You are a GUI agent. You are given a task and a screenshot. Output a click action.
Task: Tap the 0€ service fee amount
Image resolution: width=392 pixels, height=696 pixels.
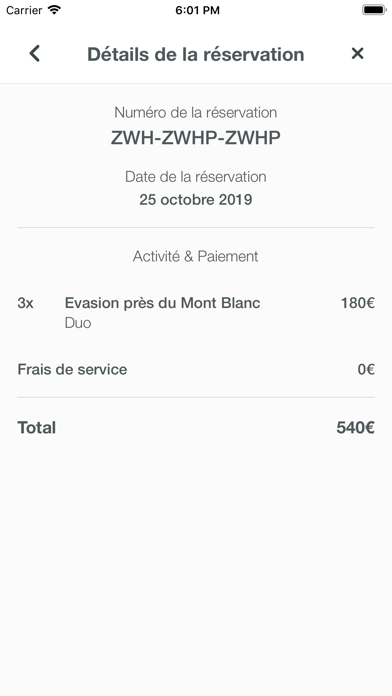[366, 369]
